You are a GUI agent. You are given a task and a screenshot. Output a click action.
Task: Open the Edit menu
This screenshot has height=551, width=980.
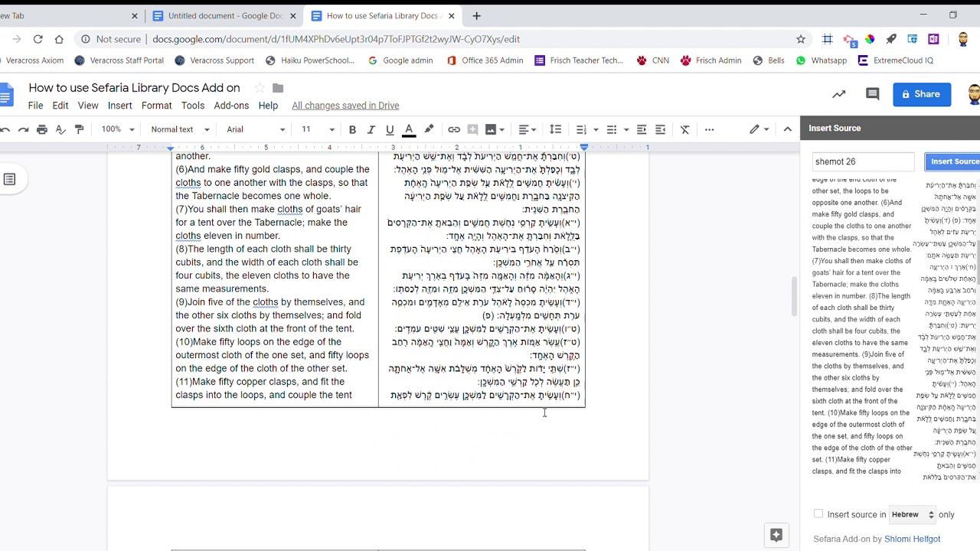60,106
